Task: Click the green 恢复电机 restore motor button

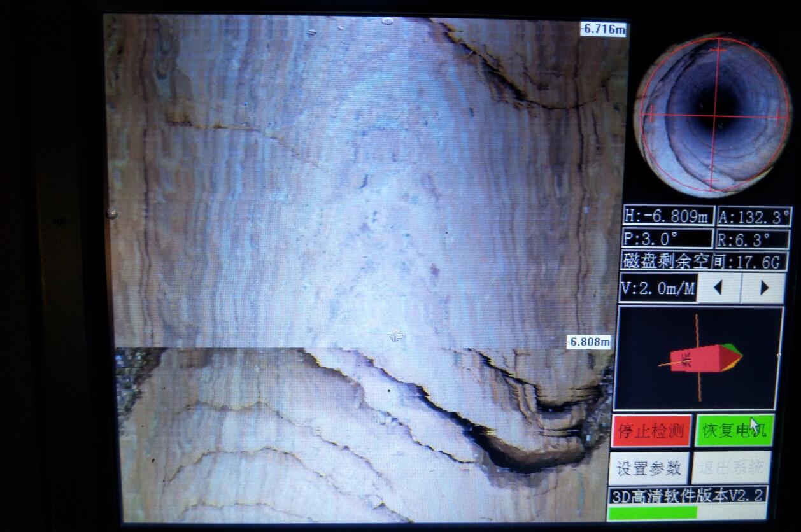Action: pyautogui.click(x=734, y=431)
